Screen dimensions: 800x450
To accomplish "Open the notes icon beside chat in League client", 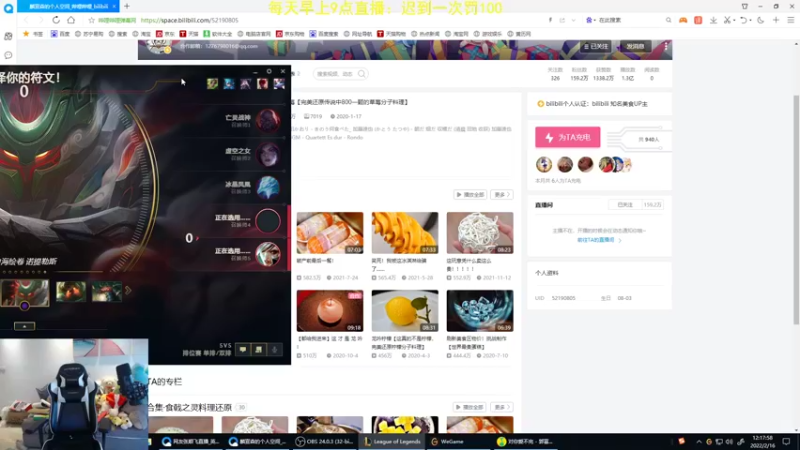I will click(x=259, y=349).
